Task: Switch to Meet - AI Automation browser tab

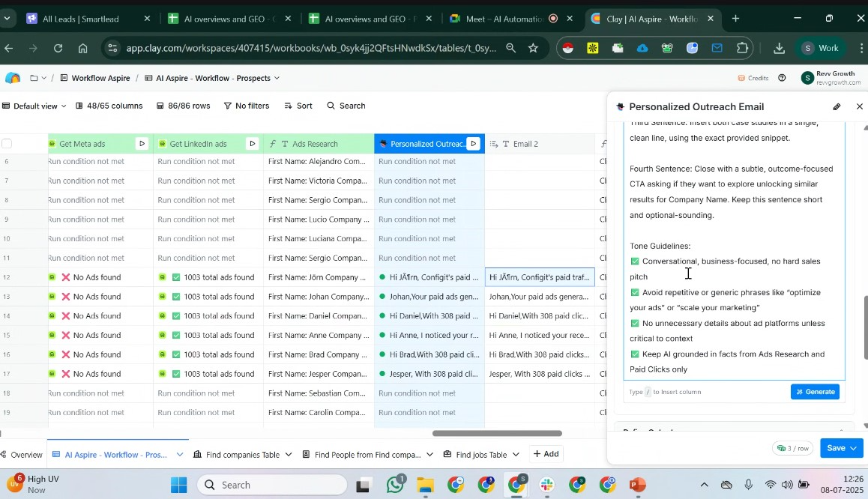Action: [503, 19]
